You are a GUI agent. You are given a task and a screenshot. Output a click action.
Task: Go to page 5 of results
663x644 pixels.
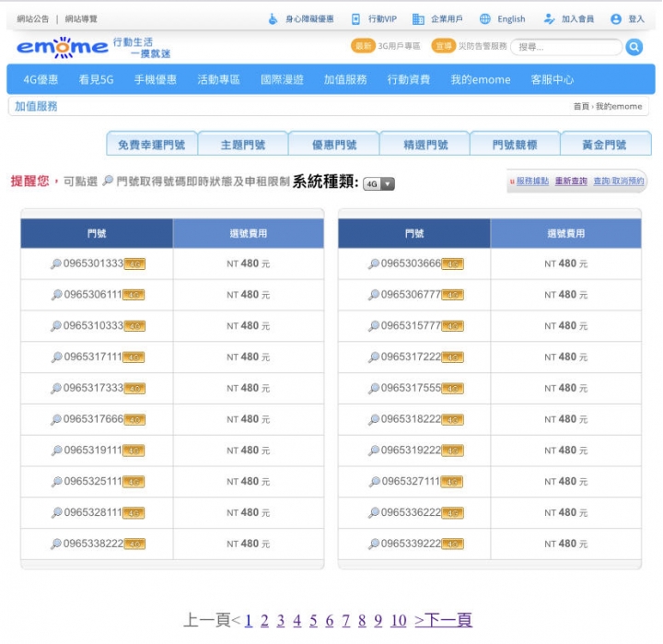tap(313, 620)
